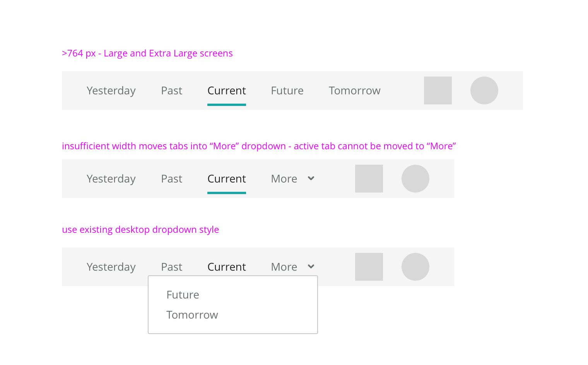This screenshot has height=365, width=588.
Task: Click the square placeholder in middle tab bar
Action: coord(369,179)
